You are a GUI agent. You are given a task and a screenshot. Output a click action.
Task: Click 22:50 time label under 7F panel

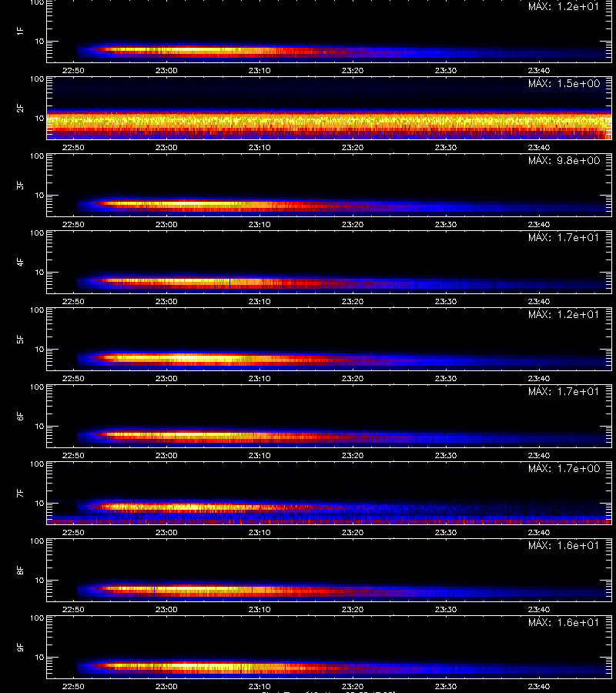point(73,532)
